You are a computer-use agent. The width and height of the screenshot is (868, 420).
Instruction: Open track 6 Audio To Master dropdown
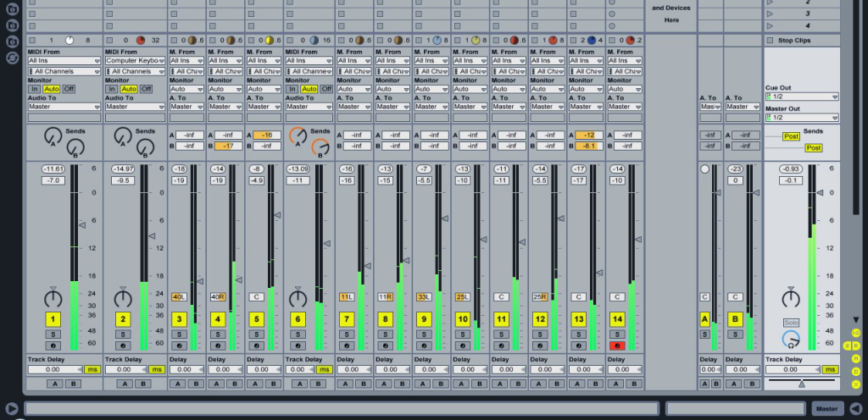[309, 107]
